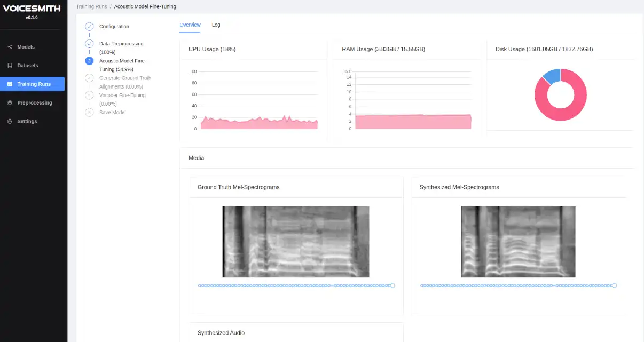Select Training Runs in the sidebar
This screenshot has width=644, height=342.
point(32,84)
